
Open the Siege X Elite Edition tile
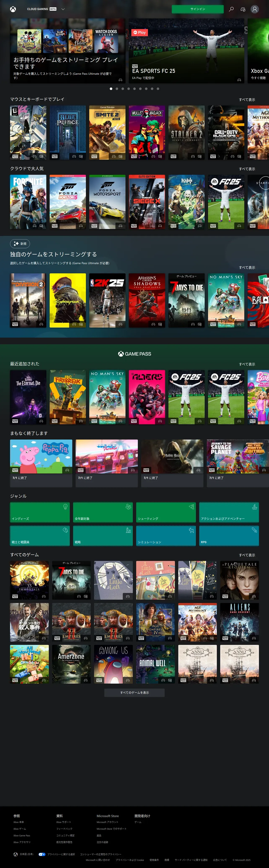point(147,202)
